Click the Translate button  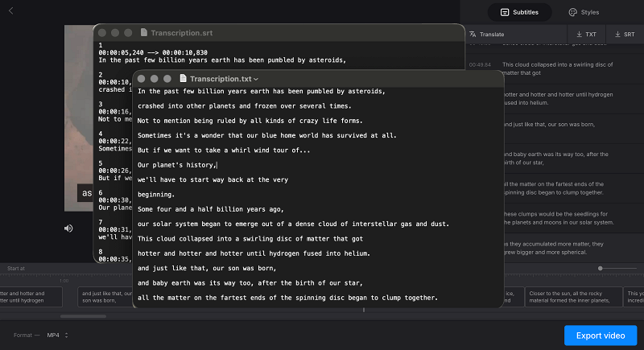486,35
